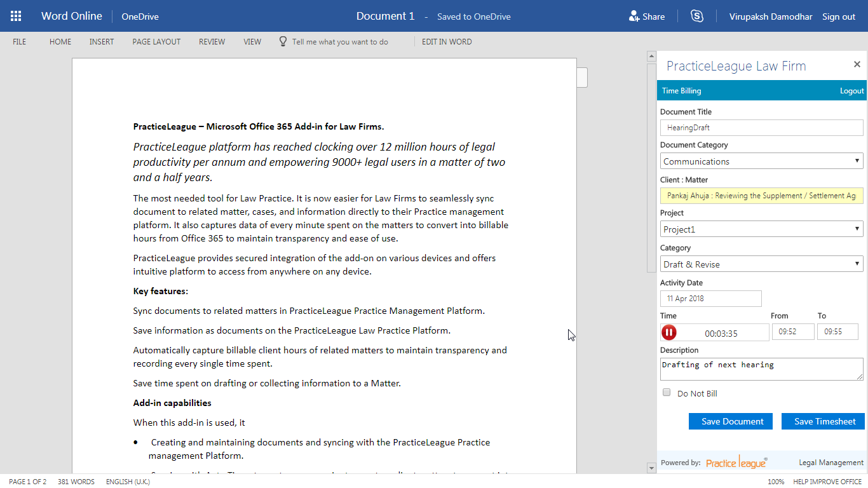Click the Time Billing tab

[x=682, y=91]
